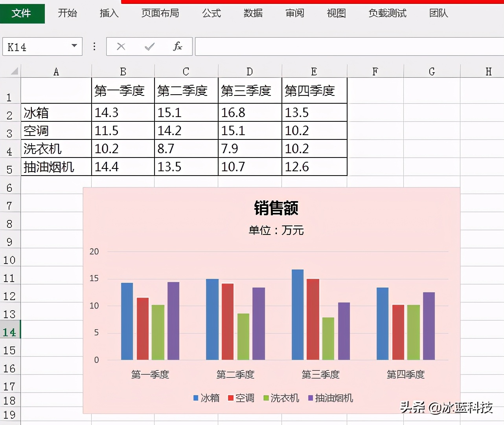Select column H header

pos(482,71)
